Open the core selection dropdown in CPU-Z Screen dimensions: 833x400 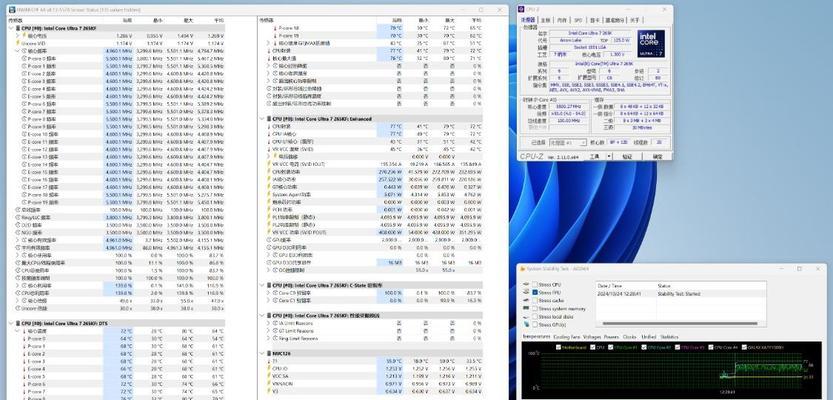pyautogui.click(x=567, y=143)
